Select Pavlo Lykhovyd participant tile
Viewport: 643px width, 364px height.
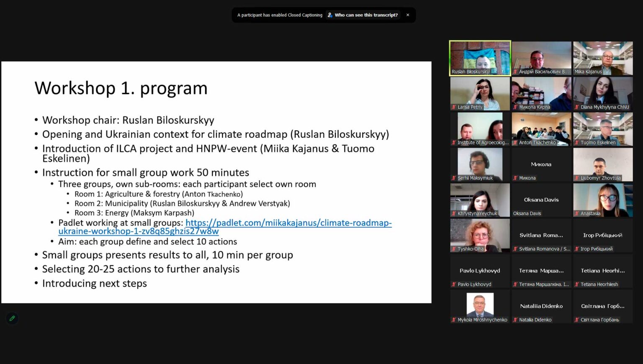tap(480, 271)
